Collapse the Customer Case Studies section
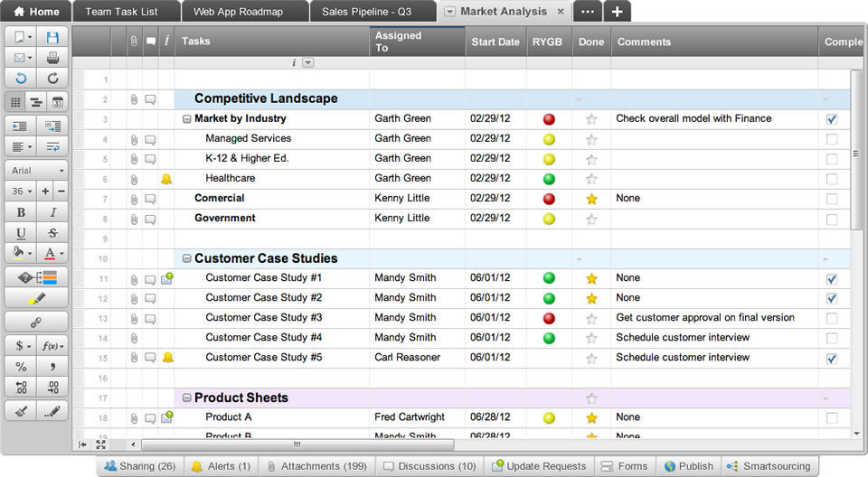The image size is (868, 477). click(186, 258)
